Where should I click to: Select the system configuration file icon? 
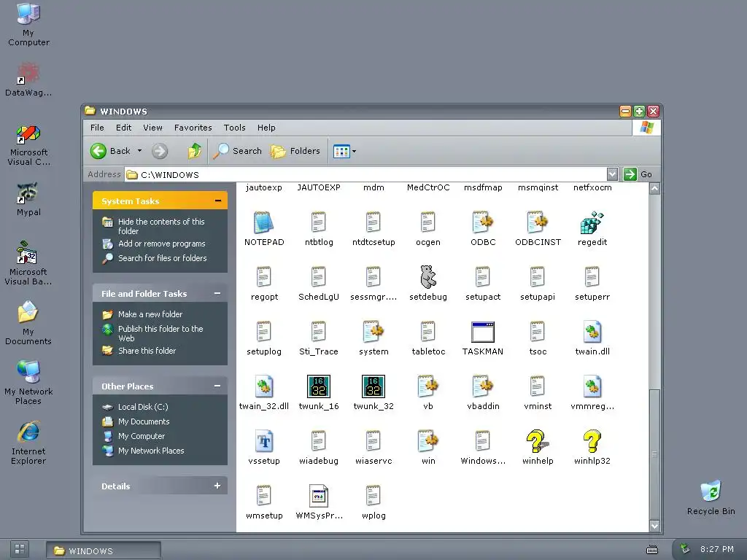pos(373,332)
